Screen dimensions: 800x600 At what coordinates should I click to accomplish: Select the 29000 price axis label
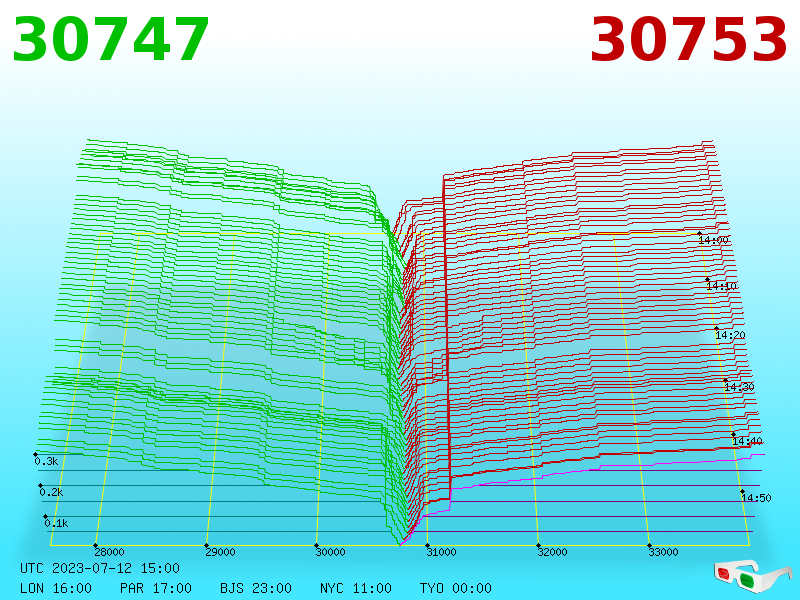coord(220,552)
